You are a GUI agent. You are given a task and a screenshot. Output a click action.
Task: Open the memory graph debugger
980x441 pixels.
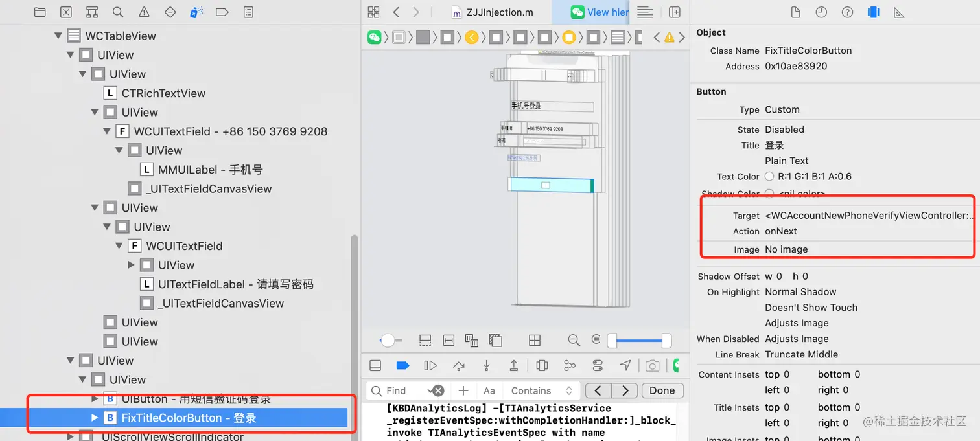pos(570,366)
